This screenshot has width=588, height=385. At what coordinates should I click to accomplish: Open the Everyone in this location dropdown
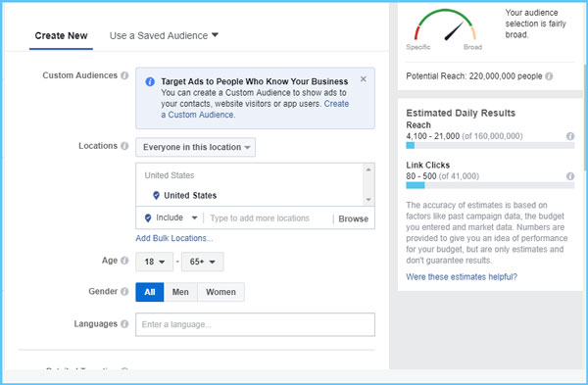coord(195,147)
